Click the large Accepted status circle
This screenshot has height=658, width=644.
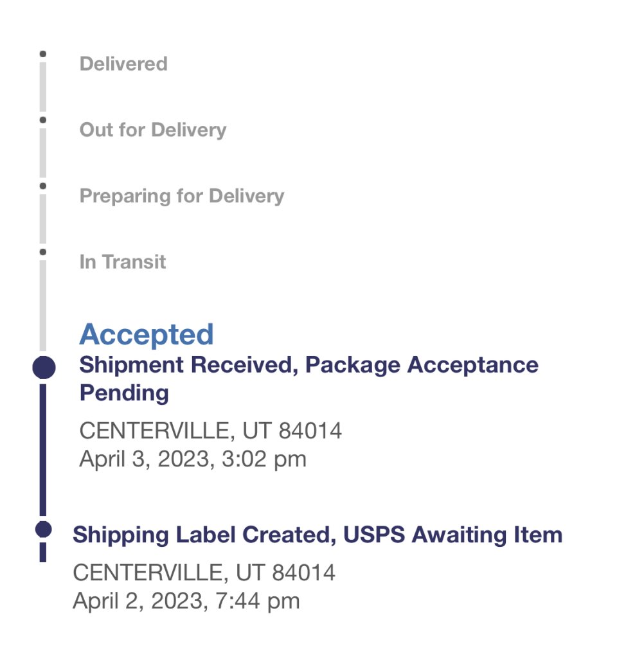43,368
